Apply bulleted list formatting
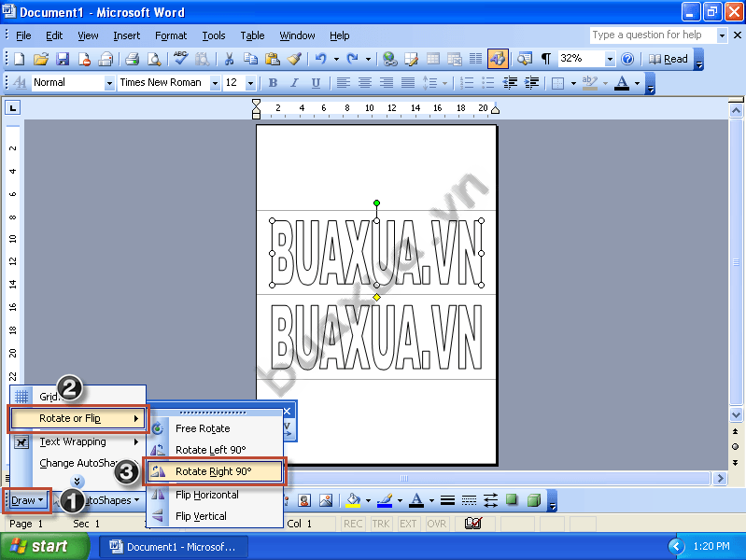 (x=488, y=83)
